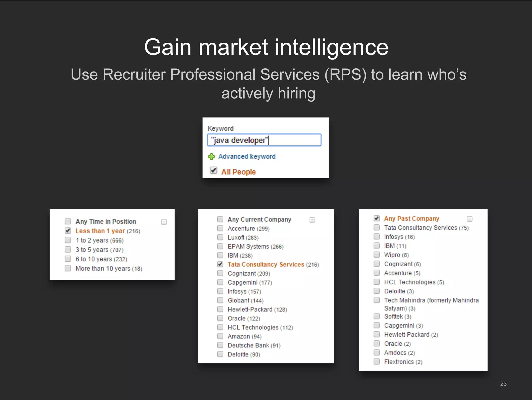The height and width of the screenshot is (400, 532).
Task: Collapse the Time in Position filter
Action: [x=164, y=222]
